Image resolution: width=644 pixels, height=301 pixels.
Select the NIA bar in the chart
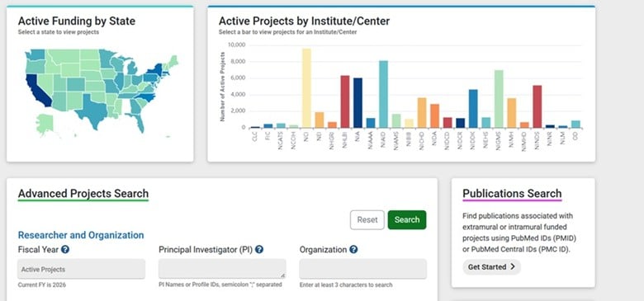coord(358,103)
